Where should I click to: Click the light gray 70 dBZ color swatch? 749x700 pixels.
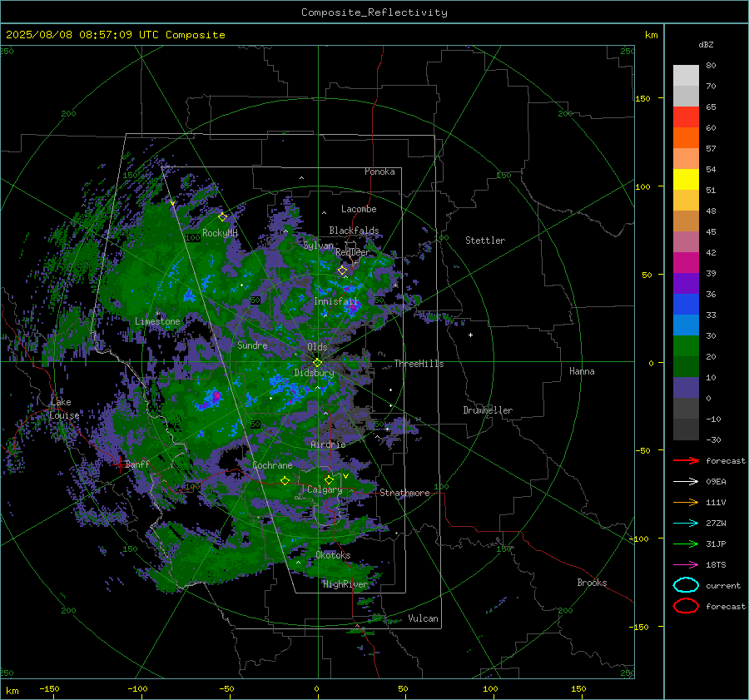pyautogui.click(x=686, y=76)
